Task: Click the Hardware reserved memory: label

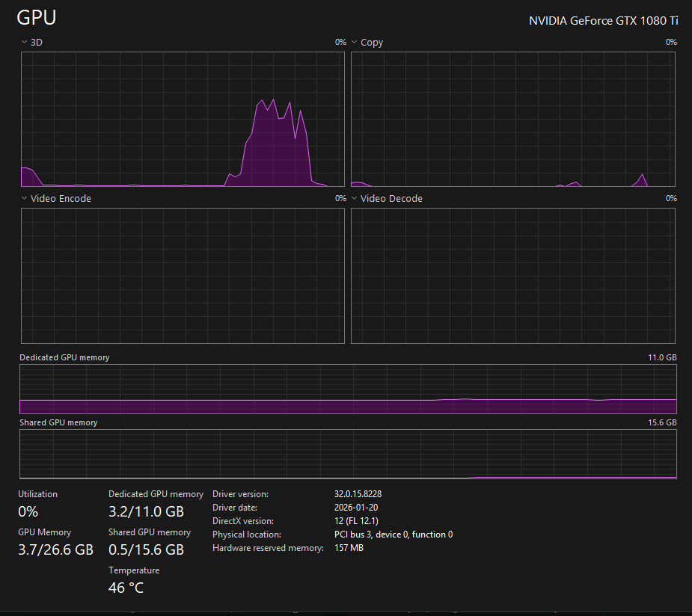Action: [x=268, y=548]
